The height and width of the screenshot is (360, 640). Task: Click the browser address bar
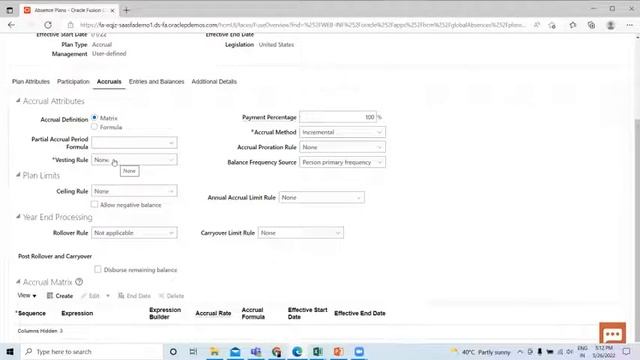point(302,25)
